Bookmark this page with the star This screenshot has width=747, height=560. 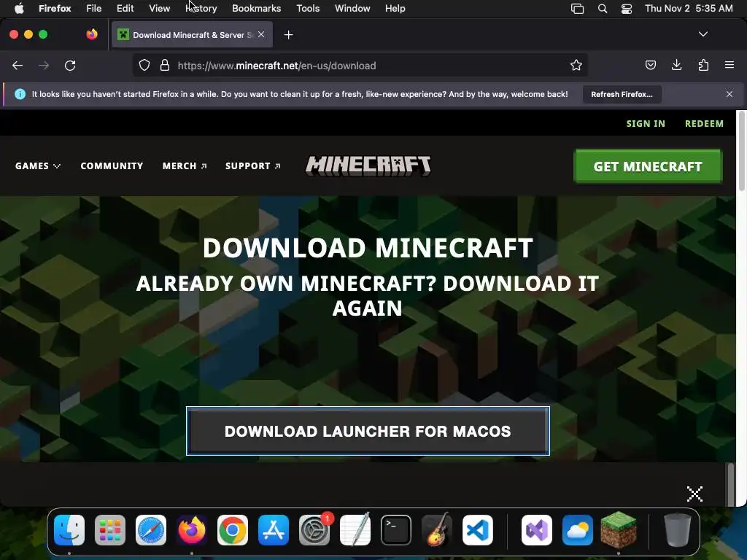pyautogui.click(x=576, y=65)
